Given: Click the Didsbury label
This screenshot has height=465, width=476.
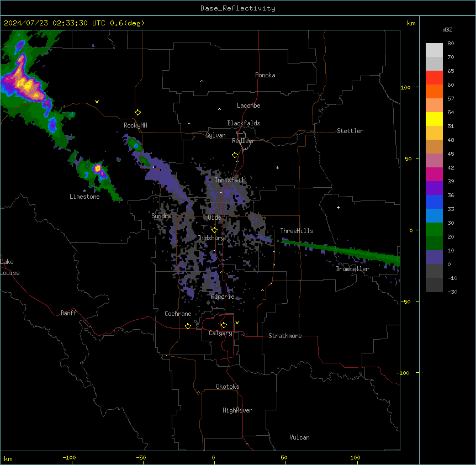Looking at the screenshot, I should (211, 238).
